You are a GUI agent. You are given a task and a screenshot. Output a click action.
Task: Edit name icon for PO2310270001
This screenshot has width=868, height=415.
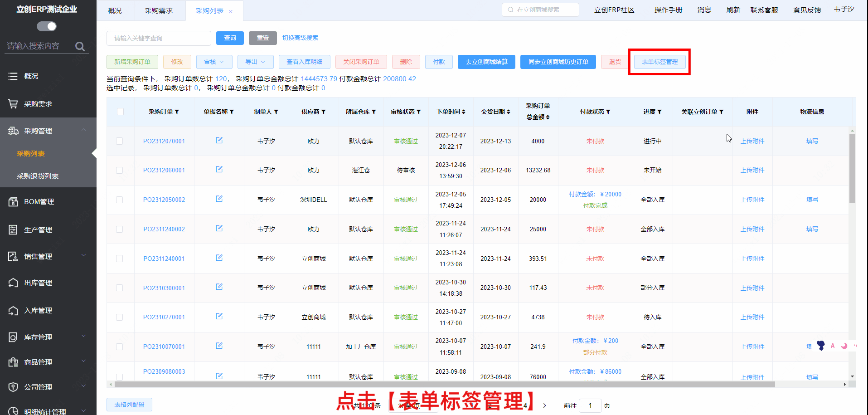click(219, 316)
